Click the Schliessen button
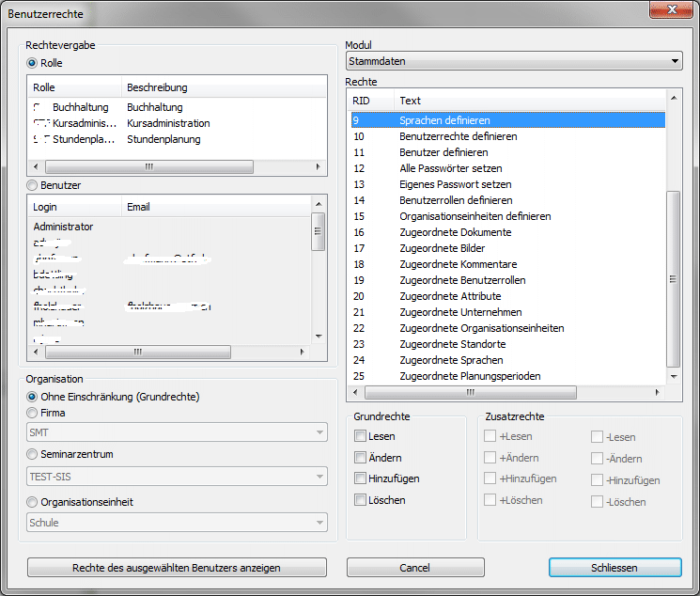Image resolution: width=700 pixels, height=596 pixels. (614, 568)
